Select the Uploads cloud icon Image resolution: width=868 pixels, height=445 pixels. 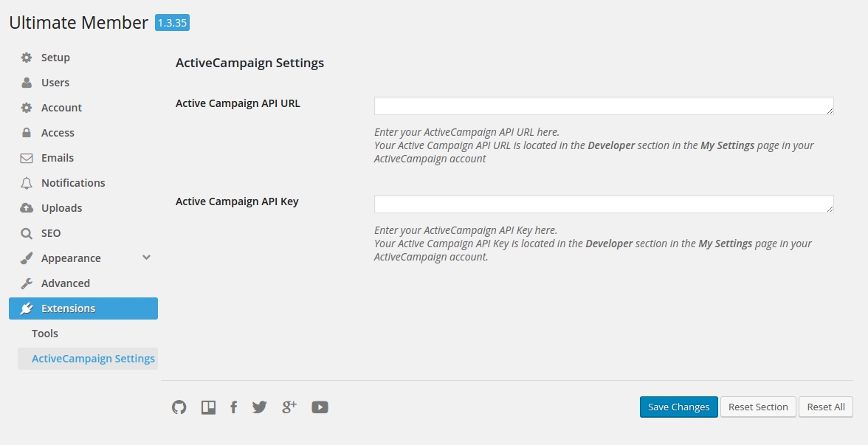pyautogui.click(x=26, y=208)
